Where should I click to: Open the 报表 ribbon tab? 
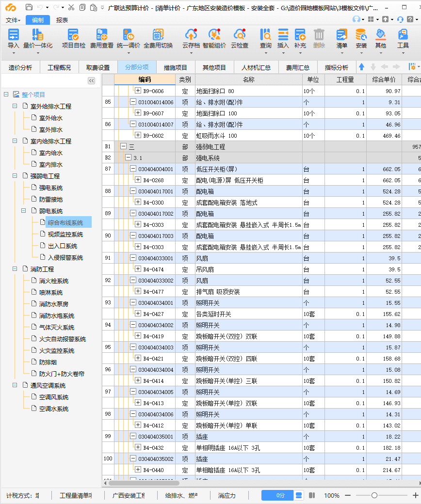62,20
